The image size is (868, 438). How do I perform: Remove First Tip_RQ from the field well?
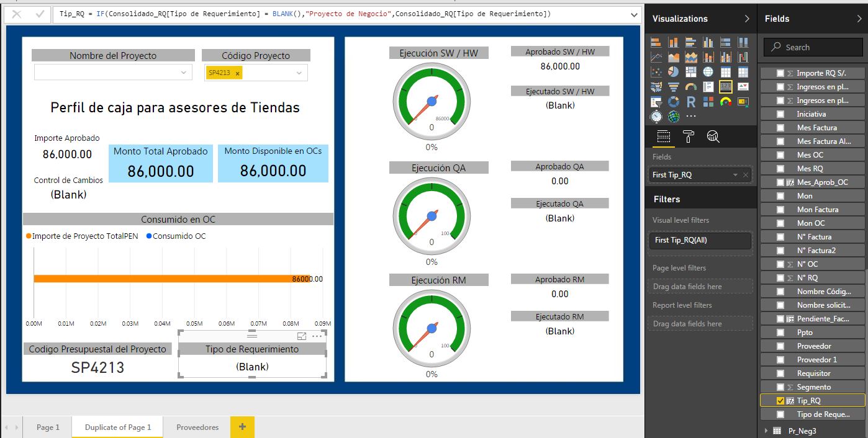(746, 175)
